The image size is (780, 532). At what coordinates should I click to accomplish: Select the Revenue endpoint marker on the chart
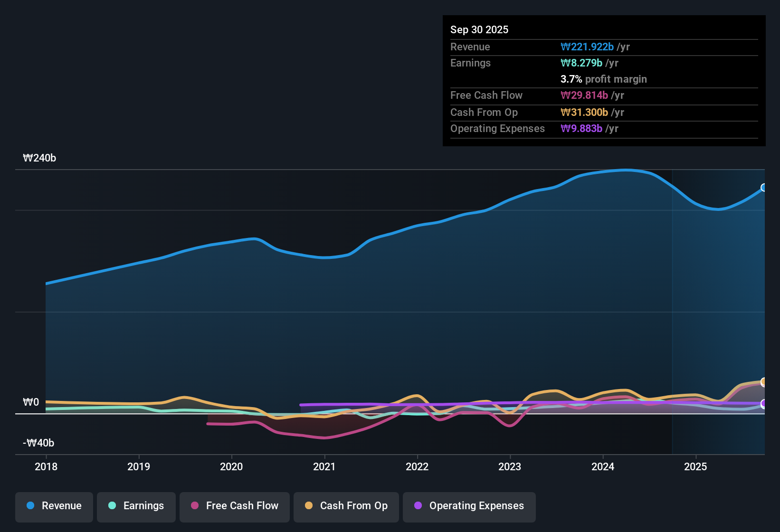pos(763,188)
